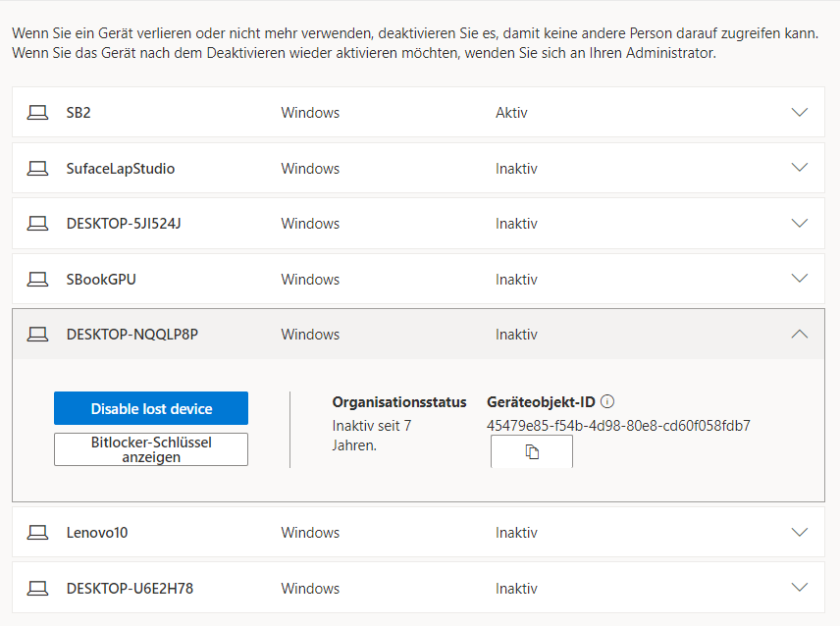Expand the DESKTOP-5JI524J row chevron
Viewport: 840px width, 626px height.
click(800, 224)
